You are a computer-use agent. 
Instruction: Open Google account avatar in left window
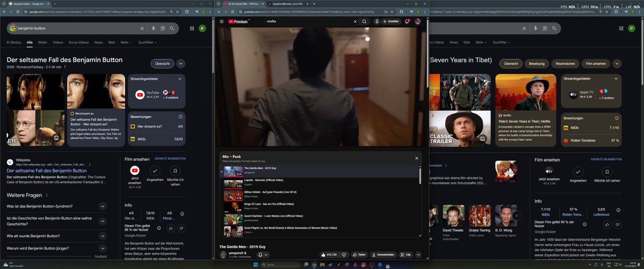[202, 28]
